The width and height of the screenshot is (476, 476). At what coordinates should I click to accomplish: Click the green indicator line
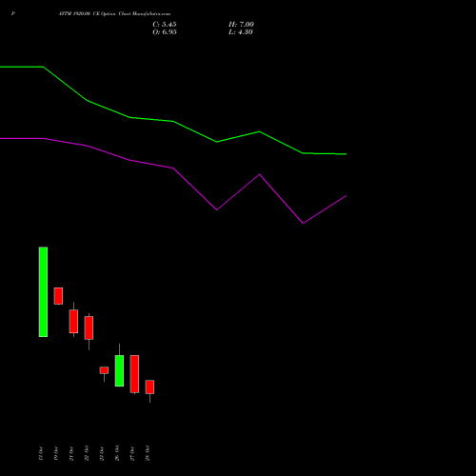pos(173,121)
